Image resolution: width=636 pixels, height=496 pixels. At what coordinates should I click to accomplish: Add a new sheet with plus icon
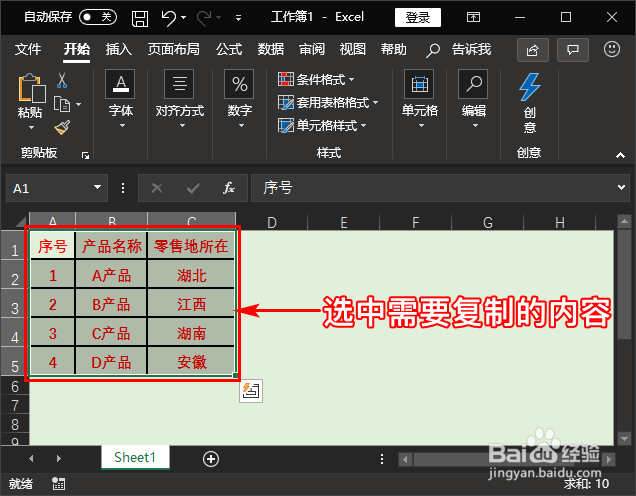tap(211, 459)
